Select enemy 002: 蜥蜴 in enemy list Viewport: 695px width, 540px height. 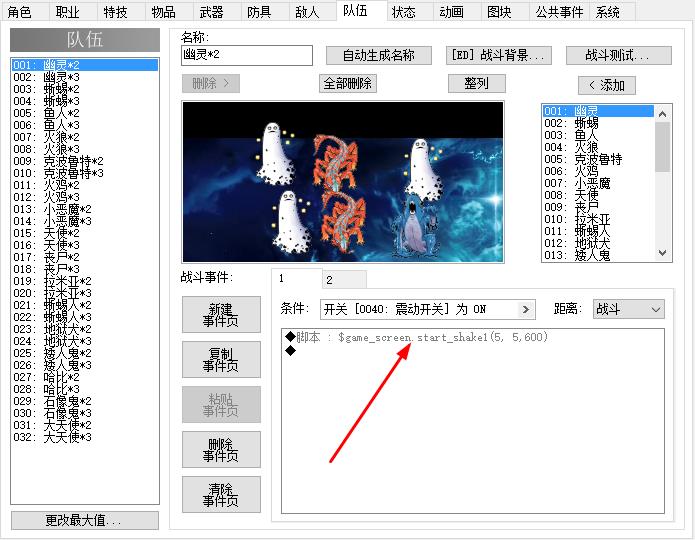[598, 123]
